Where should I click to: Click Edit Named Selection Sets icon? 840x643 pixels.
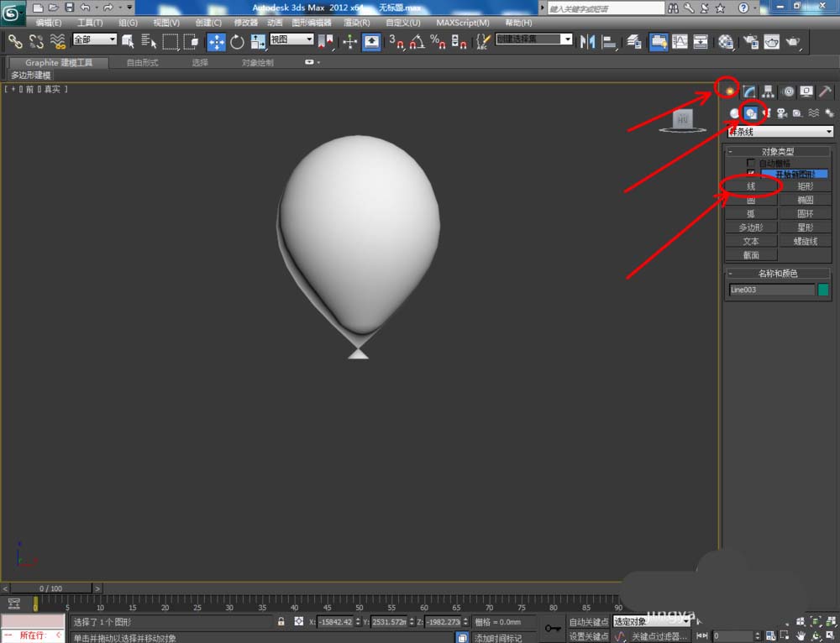(x=483, y=41)
